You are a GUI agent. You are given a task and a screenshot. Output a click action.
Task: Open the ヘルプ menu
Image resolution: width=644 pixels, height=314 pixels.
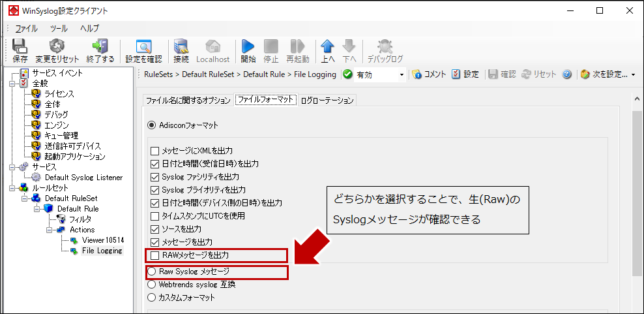pos(89,28)
